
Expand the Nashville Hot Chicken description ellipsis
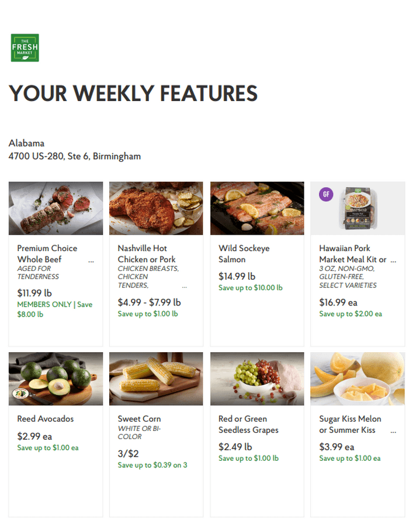(x=185, y=286)
